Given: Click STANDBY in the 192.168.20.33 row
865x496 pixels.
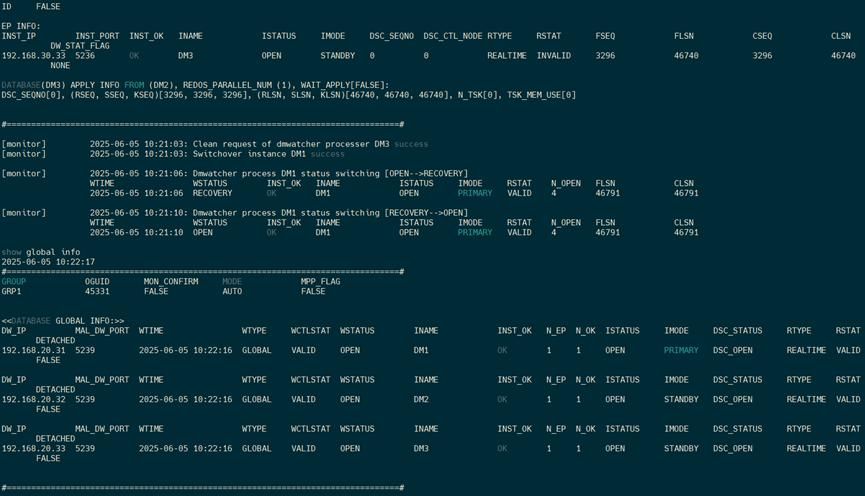Looking at the screenshot, I should [681, 449].
